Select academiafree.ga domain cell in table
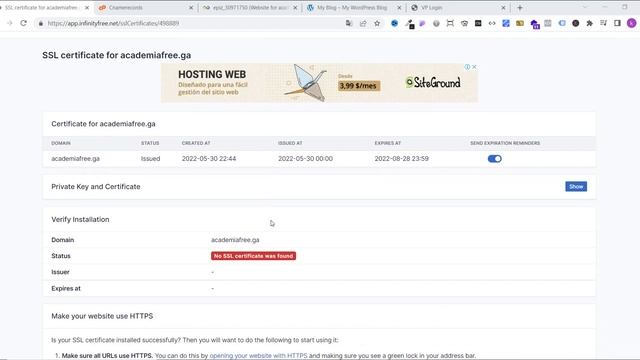640x360 pixels. coord(76,159)
